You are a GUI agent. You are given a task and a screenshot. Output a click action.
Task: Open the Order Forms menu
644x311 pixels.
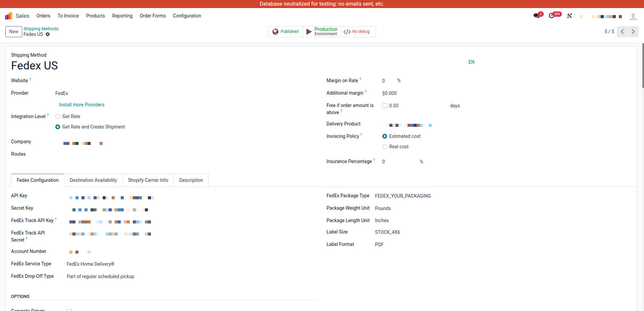(153, 16)
